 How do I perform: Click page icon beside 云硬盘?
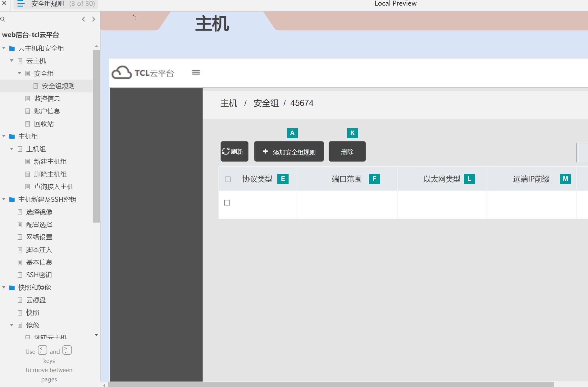pyautogui.click(x=20, y=300)
